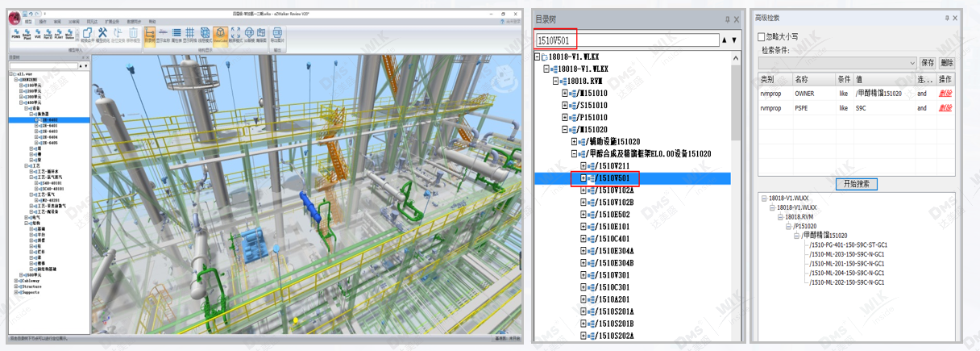Click the PDMS model import icon
Screen dimensions: 980x351
[16, 33]
